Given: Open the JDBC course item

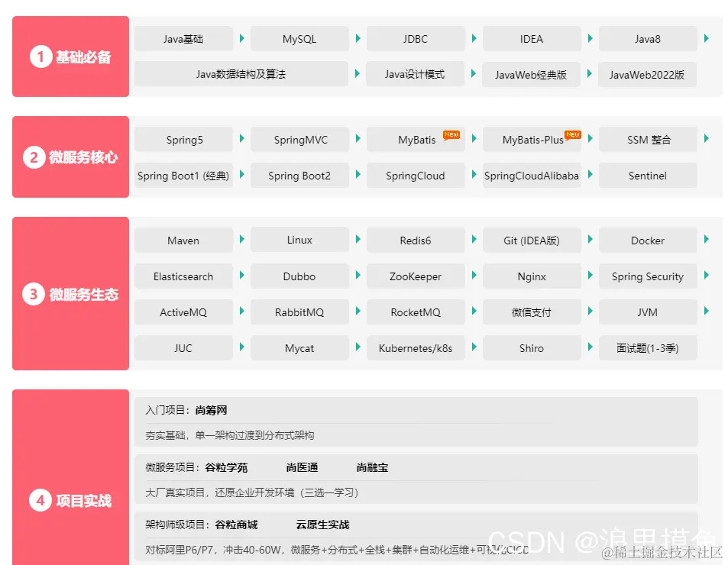Looking at the screenshot, I should pos(416,39).
